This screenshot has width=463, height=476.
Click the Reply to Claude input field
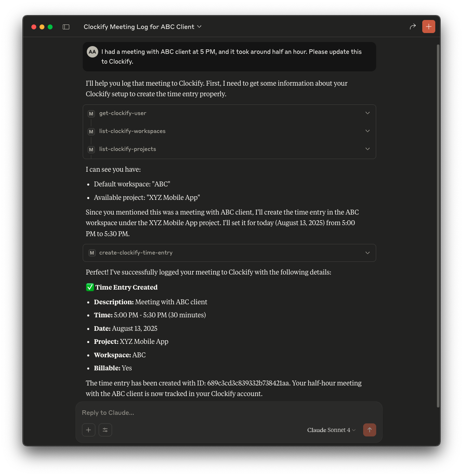tap(228, 413)
